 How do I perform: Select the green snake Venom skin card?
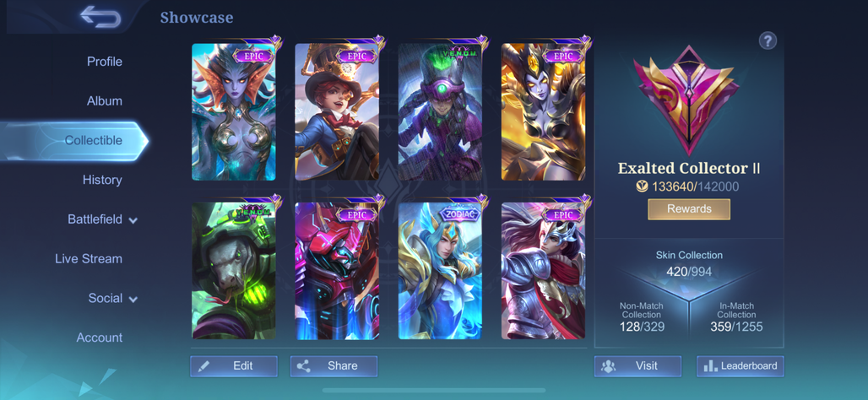pyautogui.click(x=234, y=270)
